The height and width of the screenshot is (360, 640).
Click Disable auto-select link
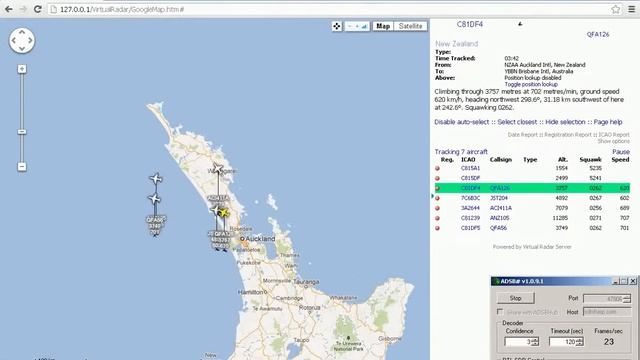462,122
